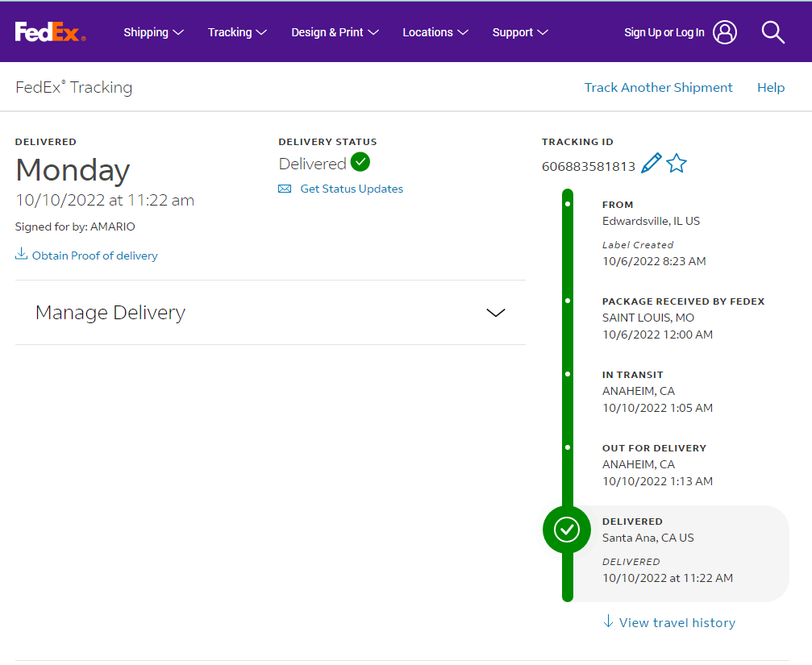Image resolution: width=812 pixels, height=665 pixels.
Task: Edit tracking ID nickname with pencil icon
Action: pyautogui.click(x=651, y=164)
